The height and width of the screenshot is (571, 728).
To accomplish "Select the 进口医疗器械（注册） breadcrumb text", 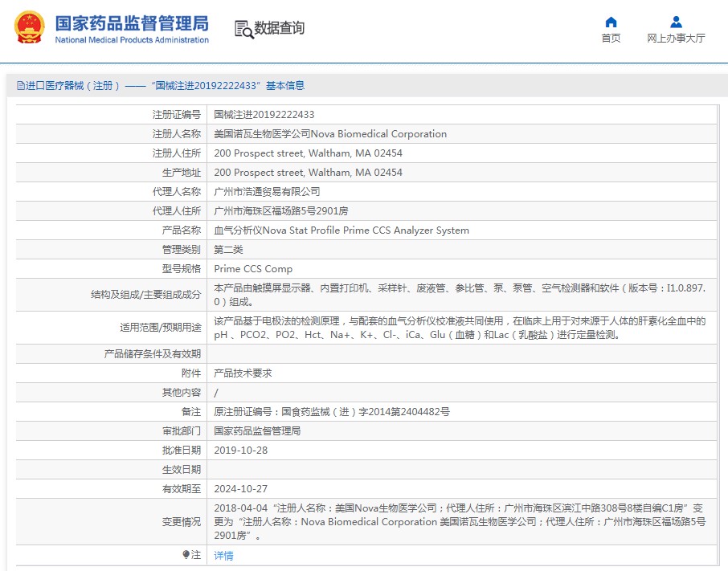I will pos(72,85).
